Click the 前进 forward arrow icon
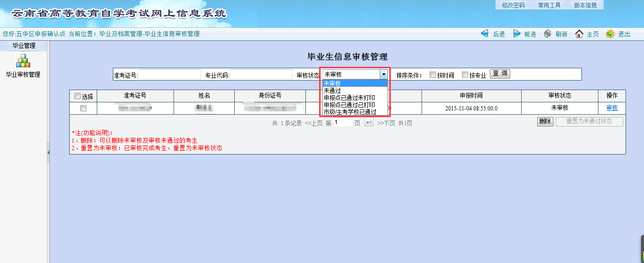 click(x=517, y=34)
